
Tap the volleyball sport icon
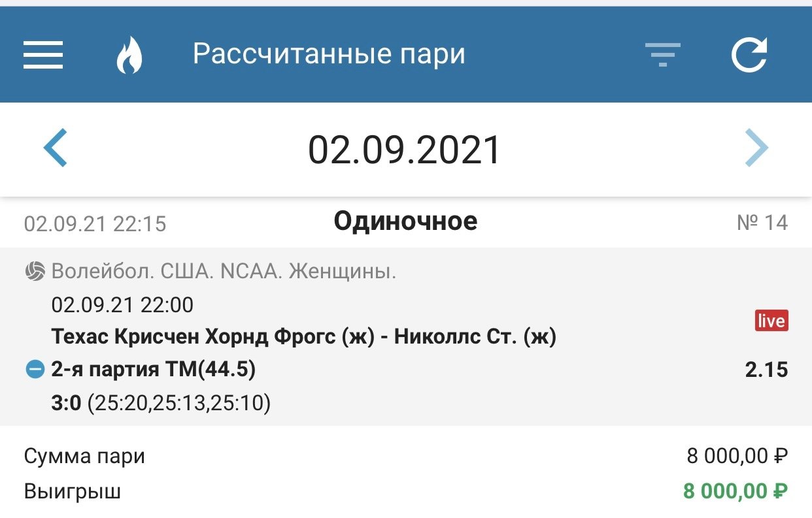[34, 271]
